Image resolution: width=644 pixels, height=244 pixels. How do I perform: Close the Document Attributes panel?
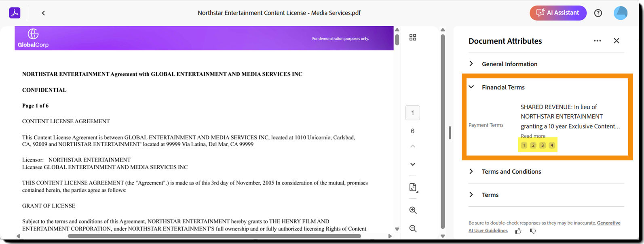617,40
